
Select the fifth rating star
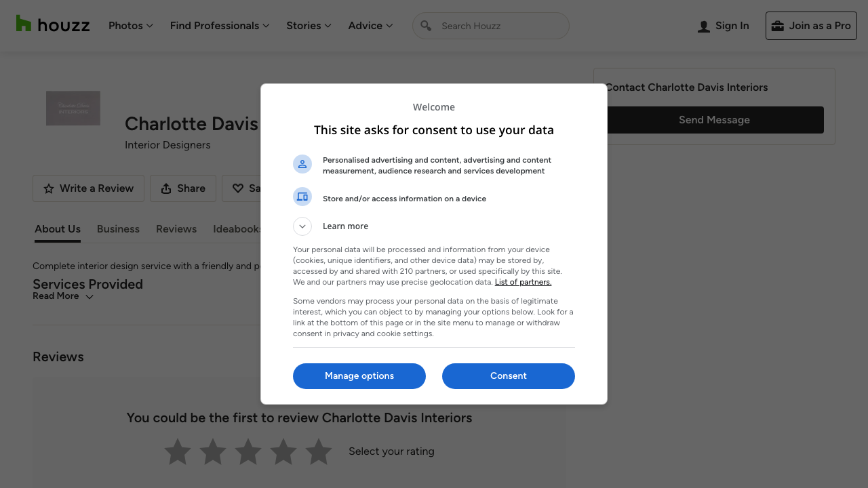tap(319, 452)
